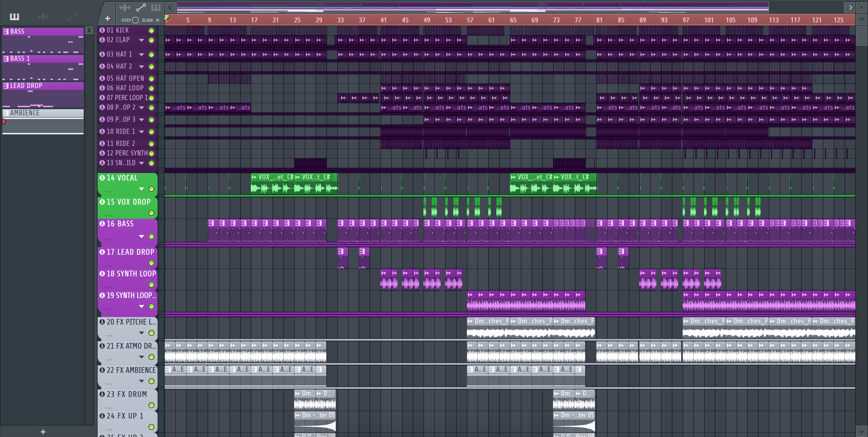Click the down arrow of the vertical scrollbar
Image resolution: width=868 pixels, height=437 pixels.
click(861, 431)
